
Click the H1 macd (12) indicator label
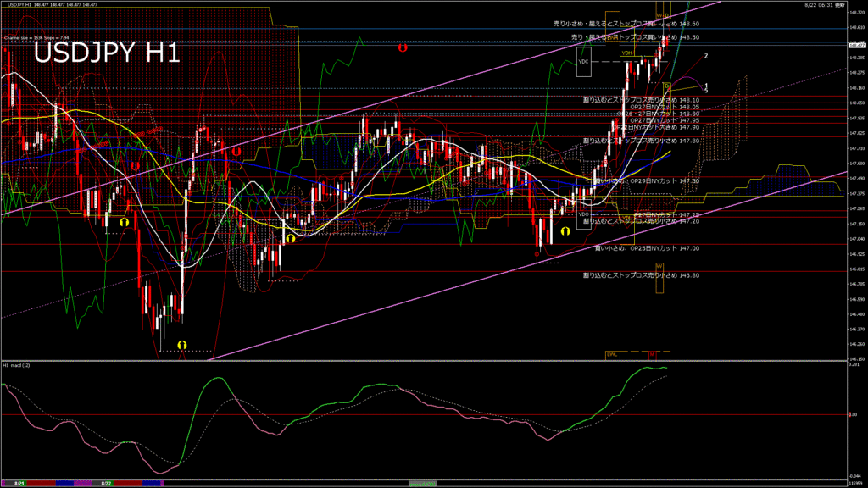tap(17, 365)
